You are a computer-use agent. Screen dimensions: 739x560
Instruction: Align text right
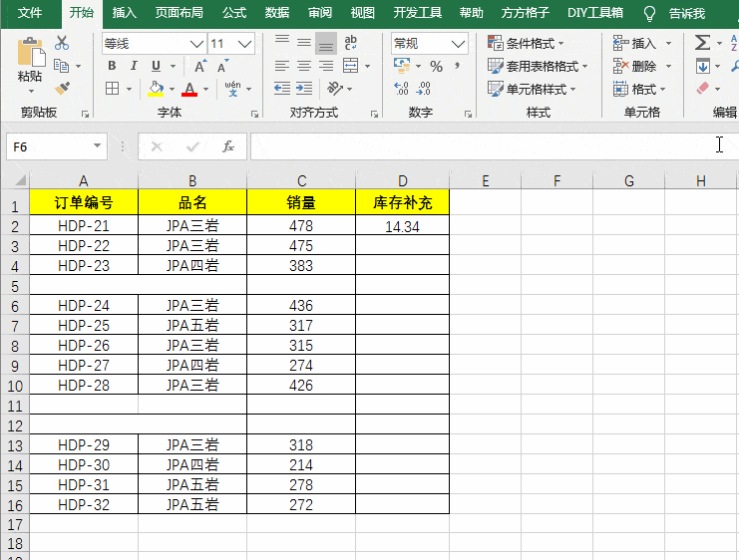point(326,66)
